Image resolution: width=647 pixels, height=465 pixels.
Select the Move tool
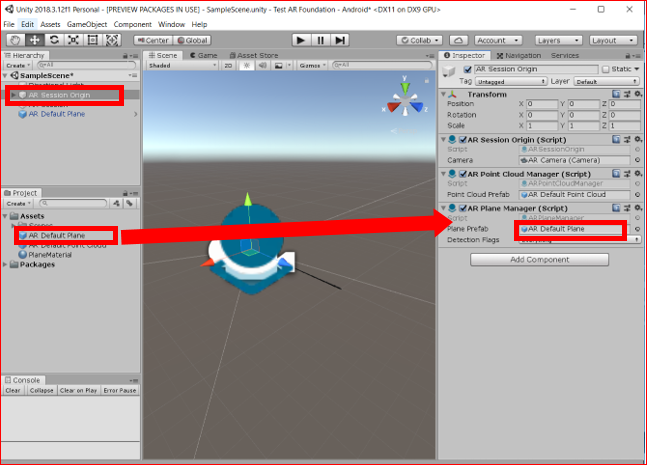35,40
